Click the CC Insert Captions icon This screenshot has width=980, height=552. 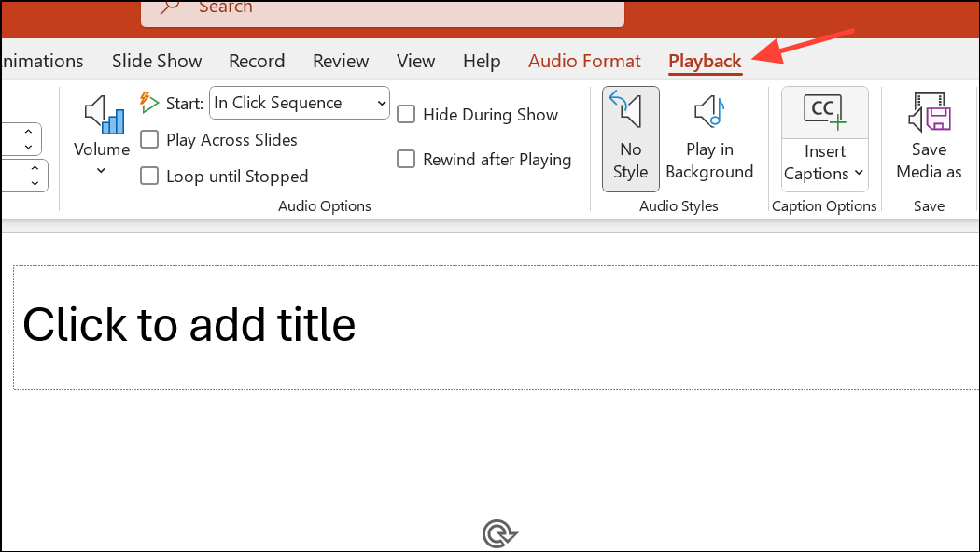(x=824, y=112)
